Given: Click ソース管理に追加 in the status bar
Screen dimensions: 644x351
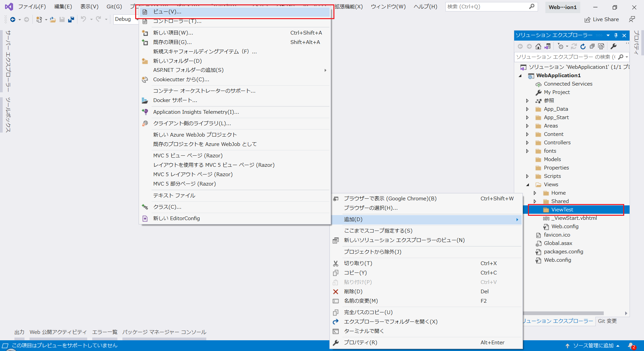Looking at the screenshot, I should coord(593,345).
